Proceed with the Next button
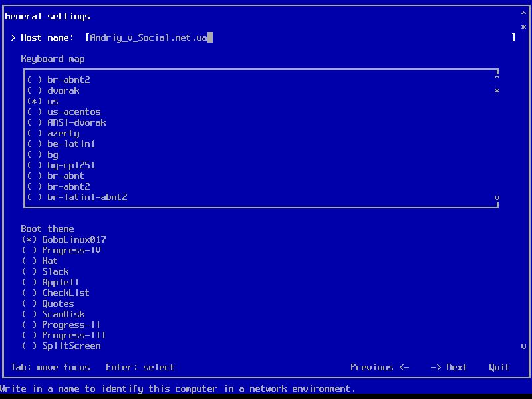Screen dimensions: 532x399 449,368
